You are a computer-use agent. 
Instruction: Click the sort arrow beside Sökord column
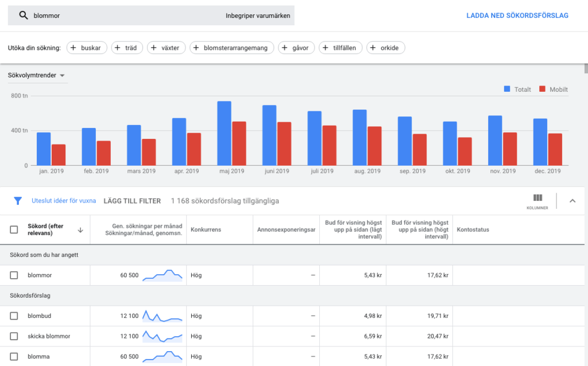point(80,230)
